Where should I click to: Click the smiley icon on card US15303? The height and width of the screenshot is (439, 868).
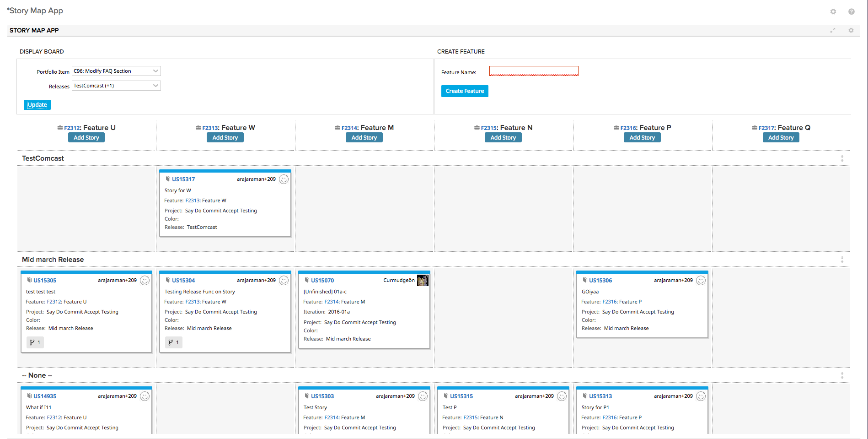423,396
